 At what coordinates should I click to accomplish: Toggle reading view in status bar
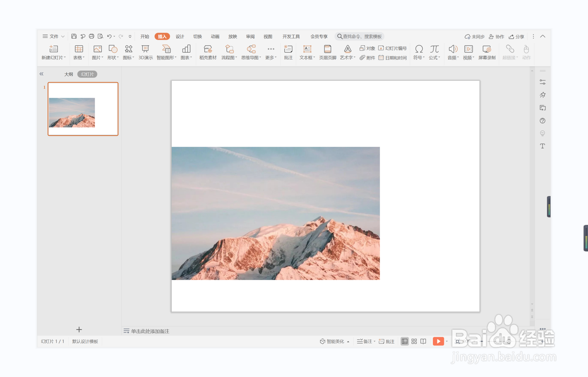coord(423,341)
